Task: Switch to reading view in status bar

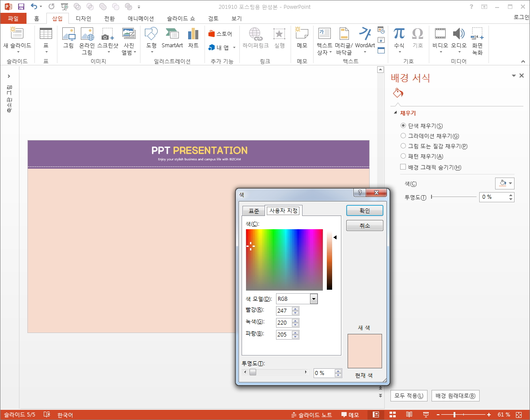Action: (409, 415)
